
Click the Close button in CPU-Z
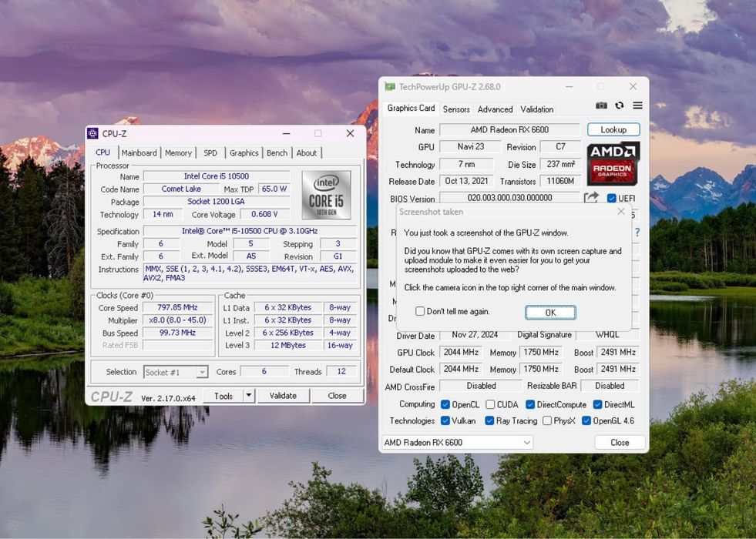tap(337, 396)
